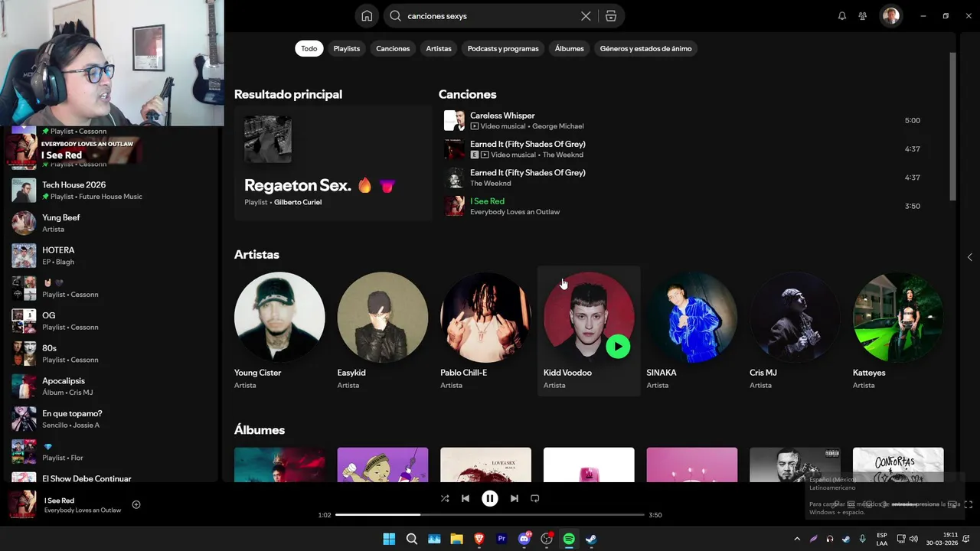Switch to Artistas filter
980x551 pixels.
439,48
